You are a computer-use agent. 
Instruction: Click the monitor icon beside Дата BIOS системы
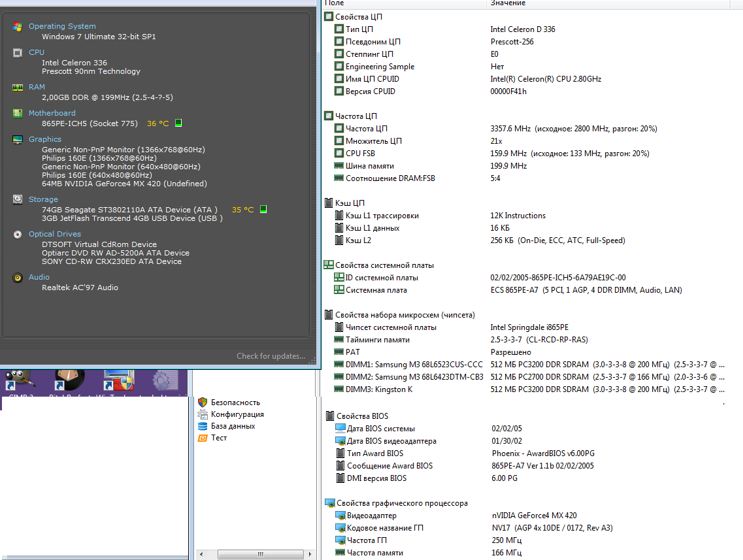pos(340,428)
